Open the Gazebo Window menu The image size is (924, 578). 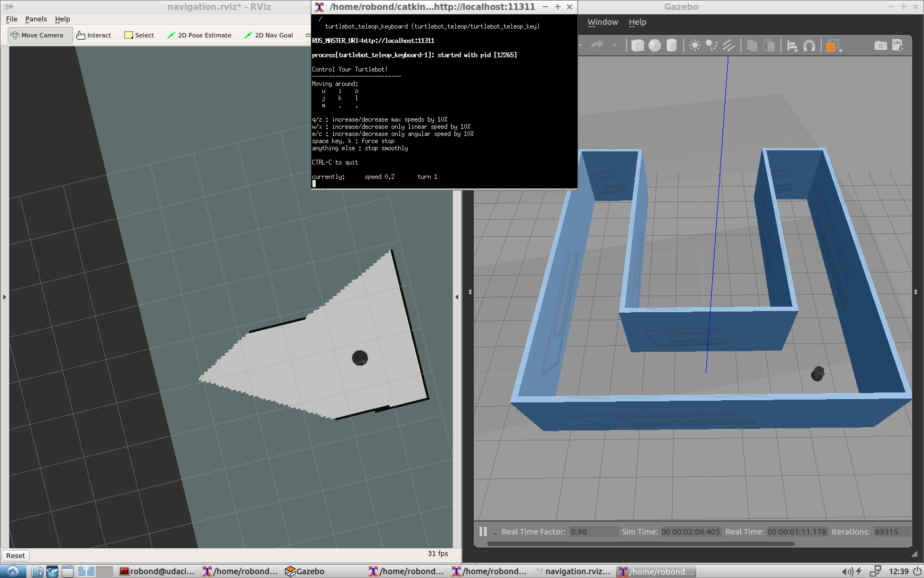coord(603,22)
